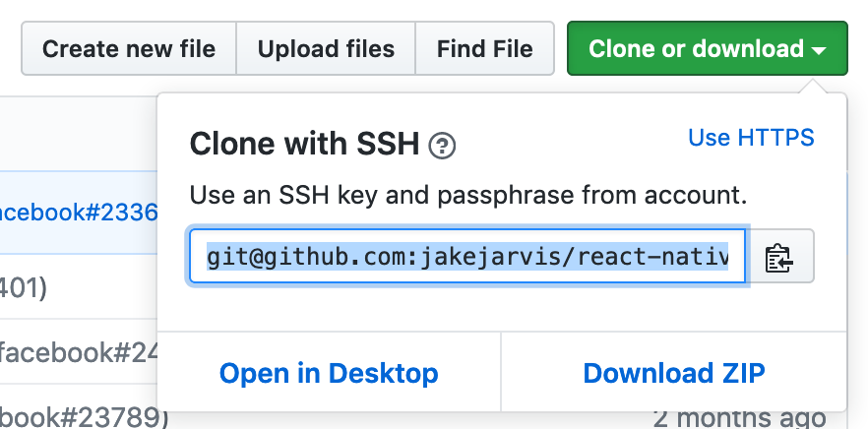The height and width of the screenshot is (429, 868).
Task: Click the Clone with SSH heading
Action: [x=305, y=145]
